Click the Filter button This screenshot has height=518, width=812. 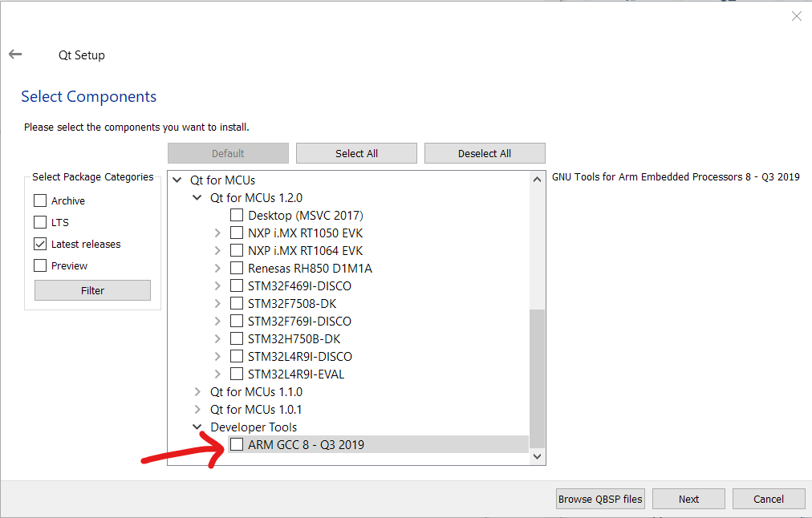coord(92,290)
